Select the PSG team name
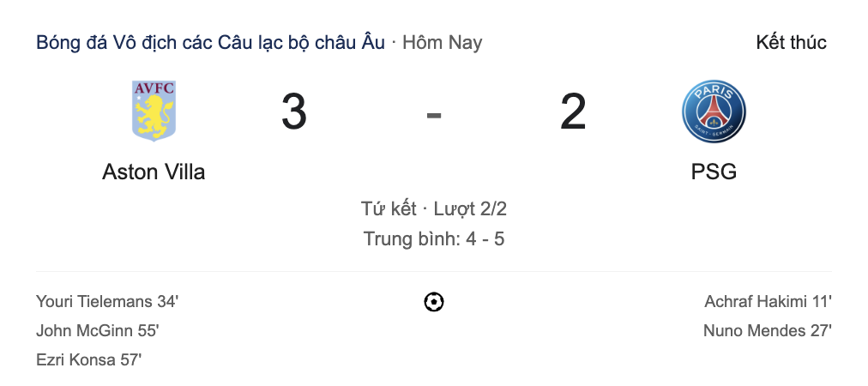The width and height of the screenshot is (868, 386). coord(714,172)
